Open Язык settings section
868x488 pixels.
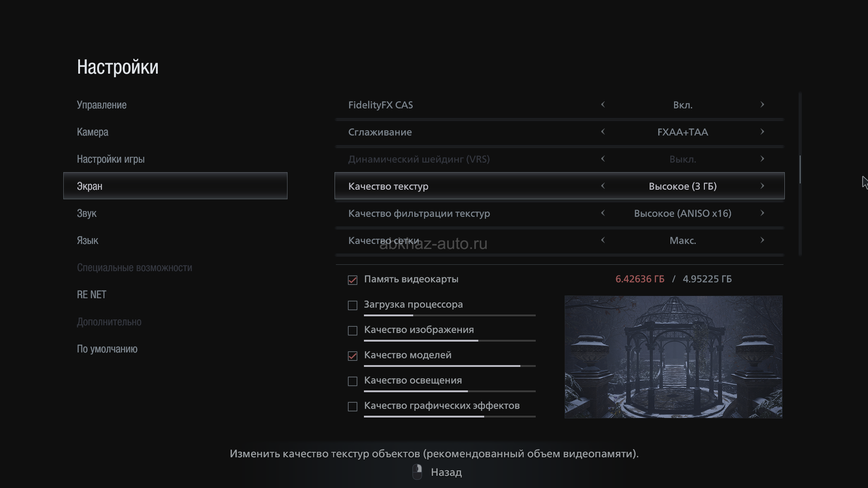(88, 240)
